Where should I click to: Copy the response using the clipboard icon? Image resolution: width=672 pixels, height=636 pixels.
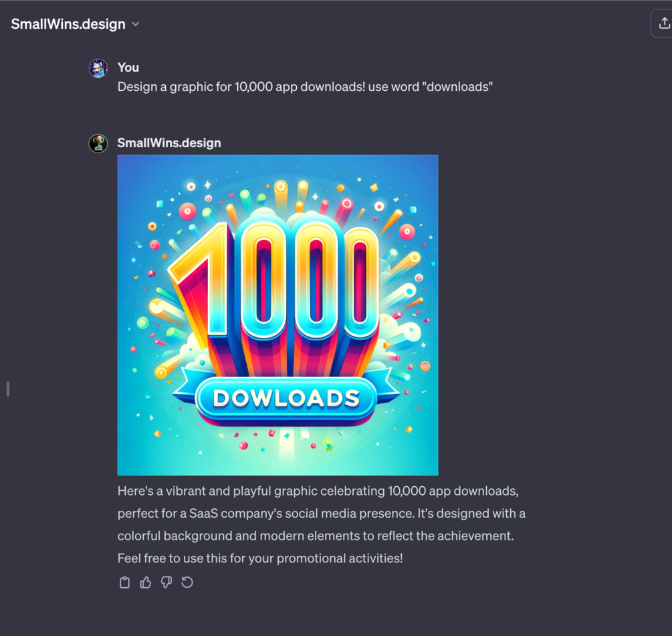[125, 582]
